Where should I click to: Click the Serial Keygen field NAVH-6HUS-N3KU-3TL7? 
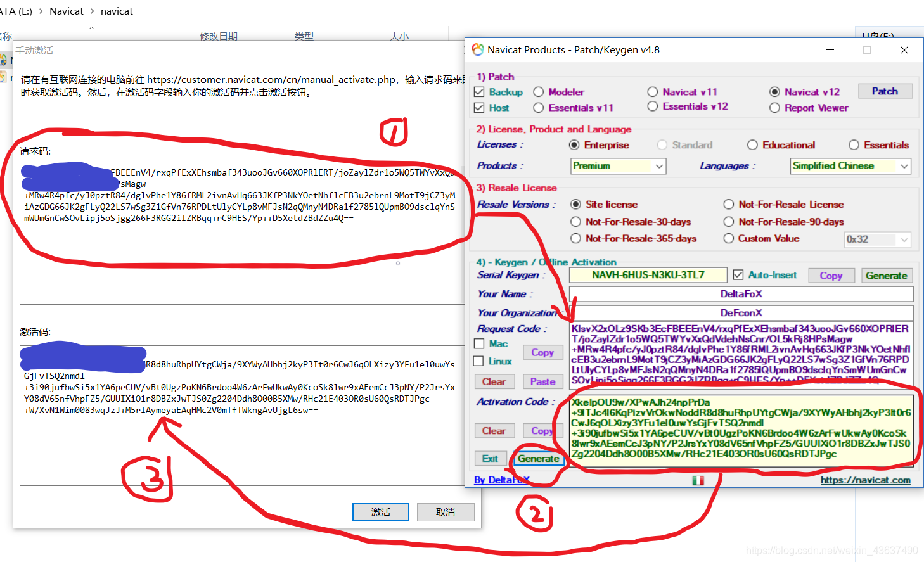(x=648, y=275)
